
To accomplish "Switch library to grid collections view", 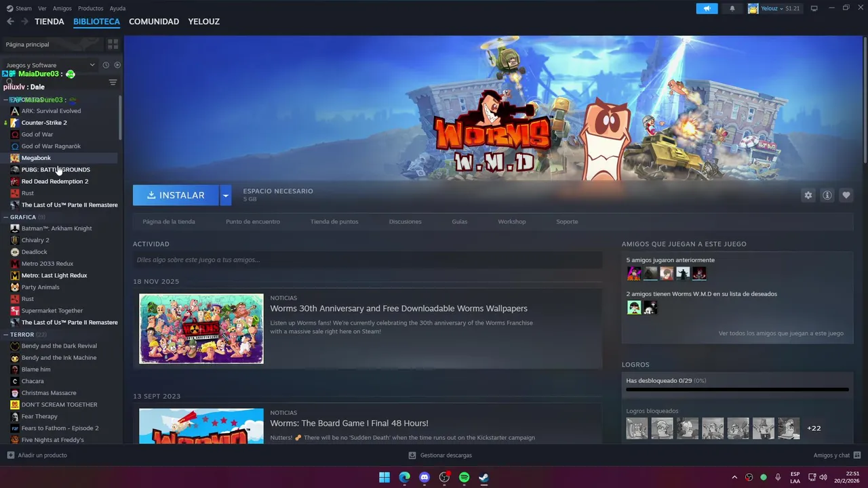I will pos(113,44).
